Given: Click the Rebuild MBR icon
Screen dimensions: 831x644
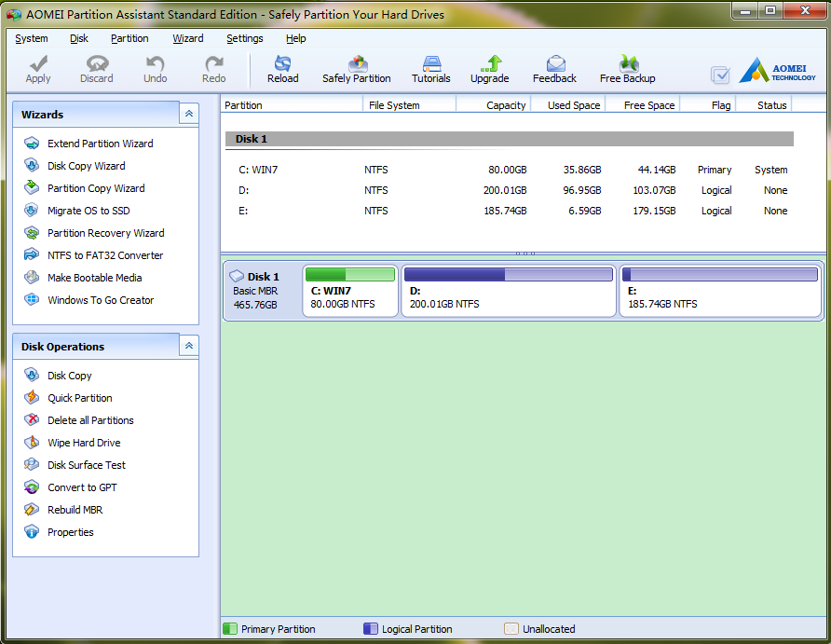Looking at the screenshot, I should [x=32, y=510].
